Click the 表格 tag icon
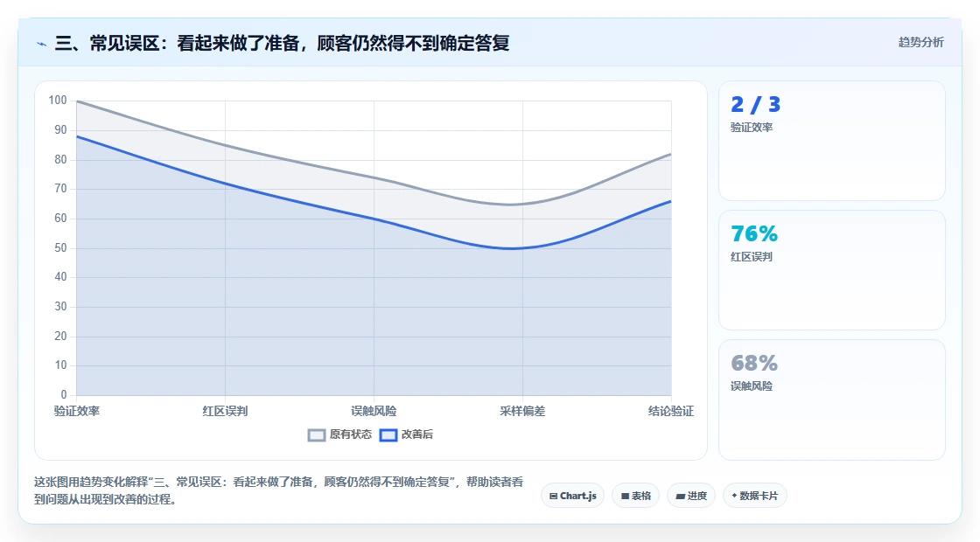This screenshot has height=542, width=980. (625, 497)
